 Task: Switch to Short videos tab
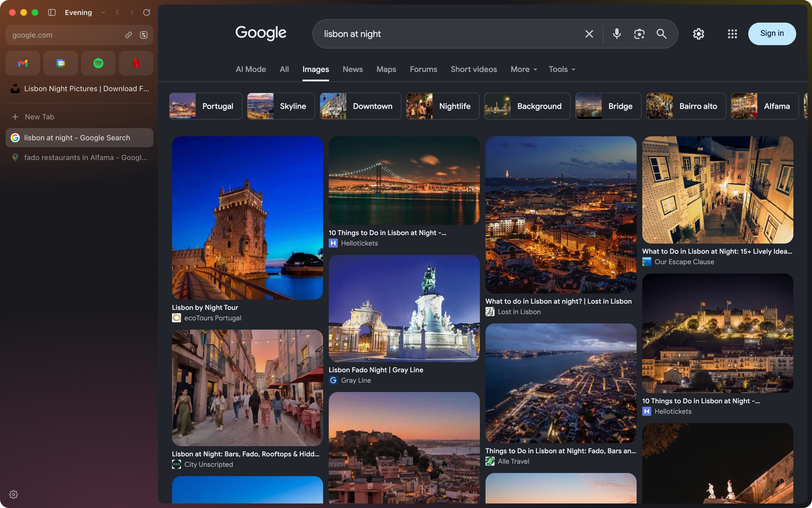pos(474,69)
